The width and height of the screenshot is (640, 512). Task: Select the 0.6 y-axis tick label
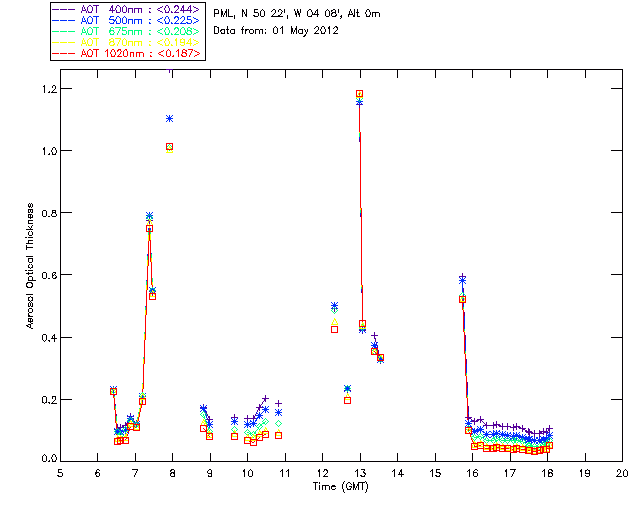click(x=49, y=275)
